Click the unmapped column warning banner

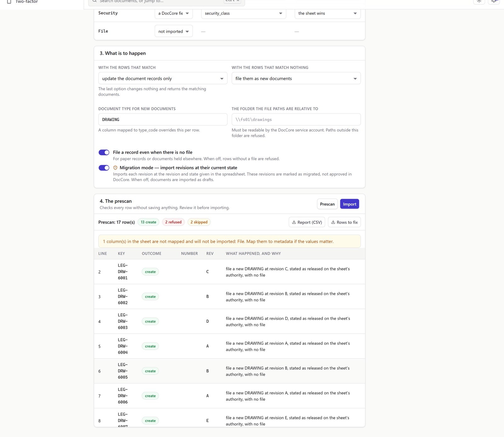coord(229,241)
